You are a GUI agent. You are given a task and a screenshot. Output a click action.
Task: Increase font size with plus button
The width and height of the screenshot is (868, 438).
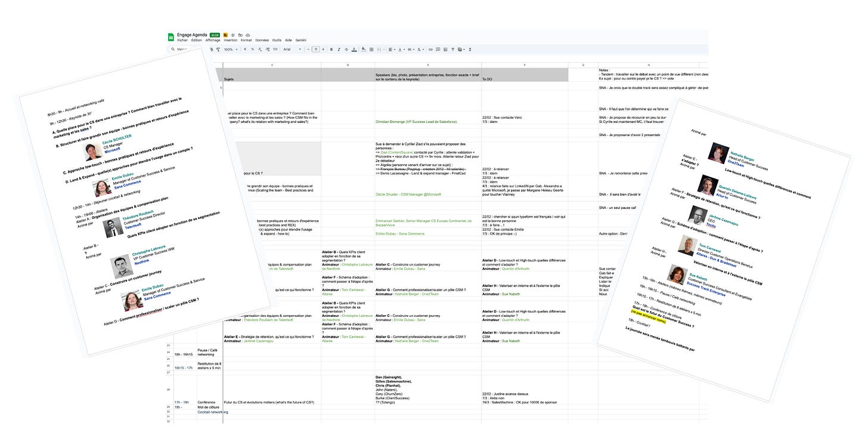click(324, 49)
